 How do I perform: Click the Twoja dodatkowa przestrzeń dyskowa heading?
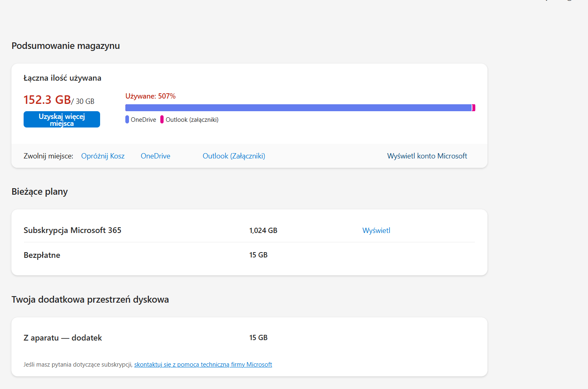(x=90, y=300)
